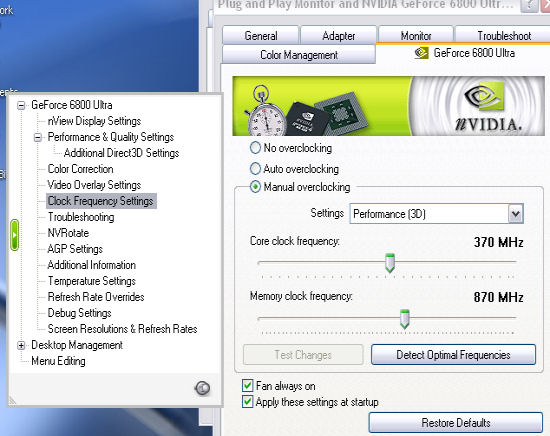550x436 pixels.
Task: Open nView Display Settings in tree
Action: (x=94, y=121)
